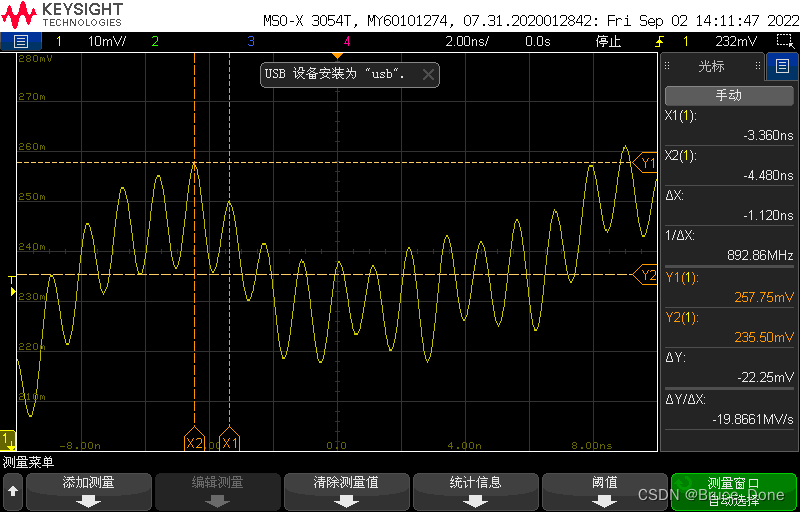
Task: Click the X2(1) value -4.480ns
Action: 768,175
